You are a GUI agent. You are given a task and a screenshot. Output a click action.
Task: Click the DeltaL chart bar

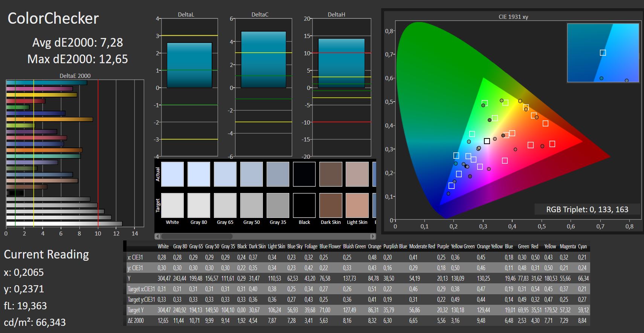(x=189, y=65)
